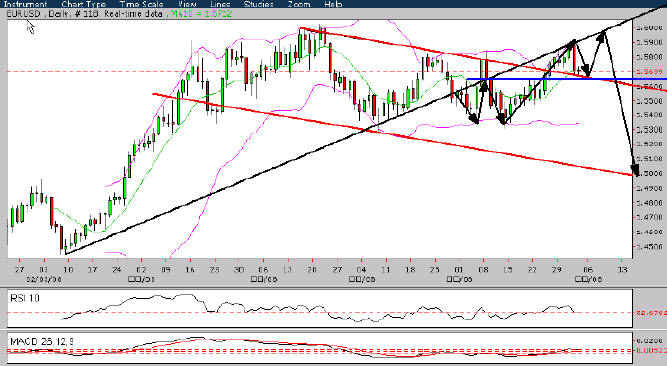Click the red MACD value on the right axis

pyautogui.click(x=651, y=350)
